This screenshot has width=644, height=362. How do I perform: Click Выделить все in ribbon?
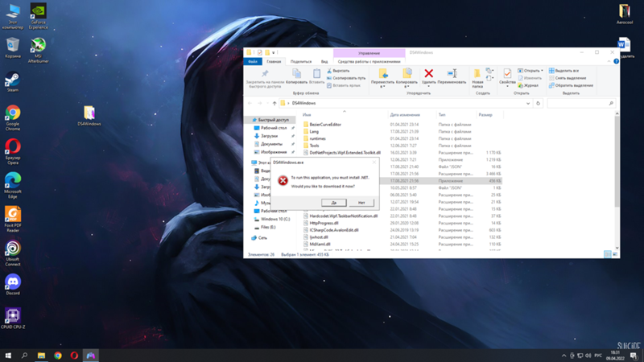[564, 71]
